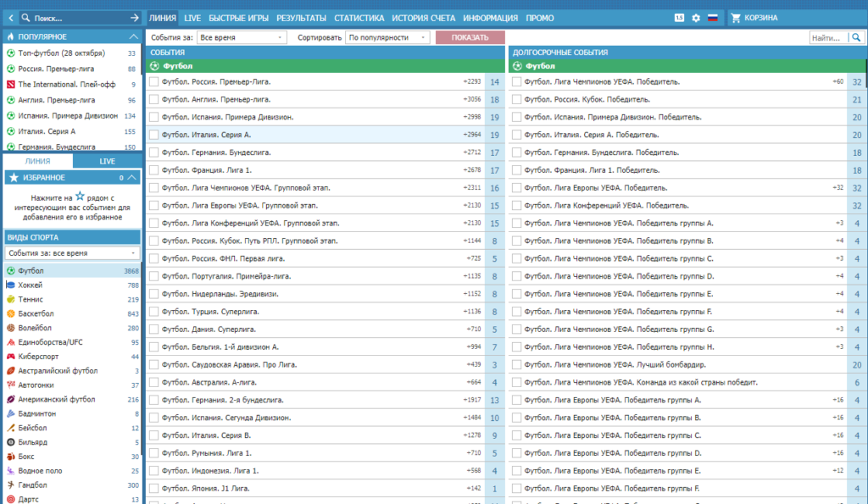Open Топ-футбол (28 октября) link

pos(61,53)
